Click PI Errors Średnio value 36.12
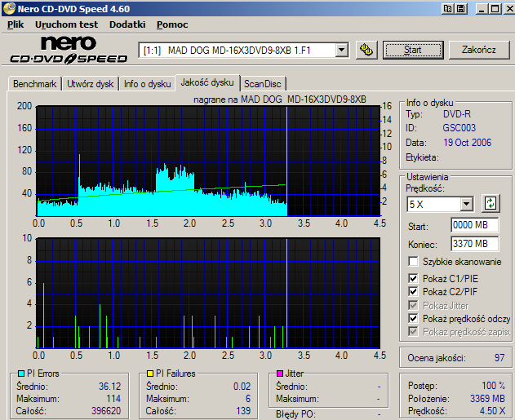515x420 pixels. [x=109, y=387]
